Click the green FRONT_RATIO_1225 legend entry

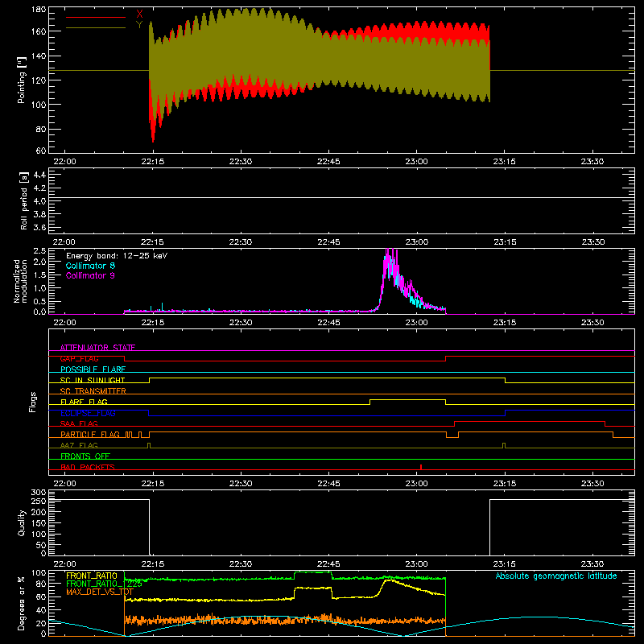click(105, 584)
